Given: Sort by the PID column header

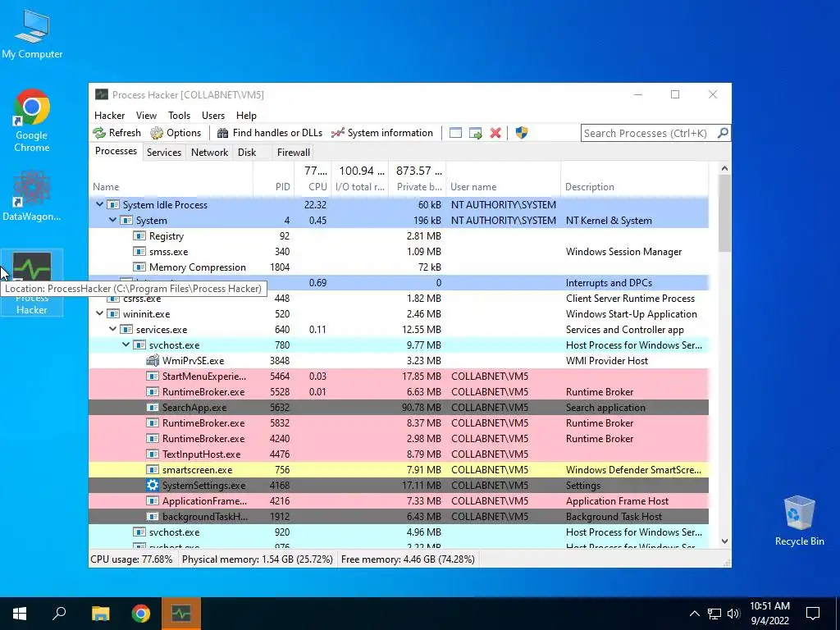Looking at the screenshot, I should pos(274,187).
